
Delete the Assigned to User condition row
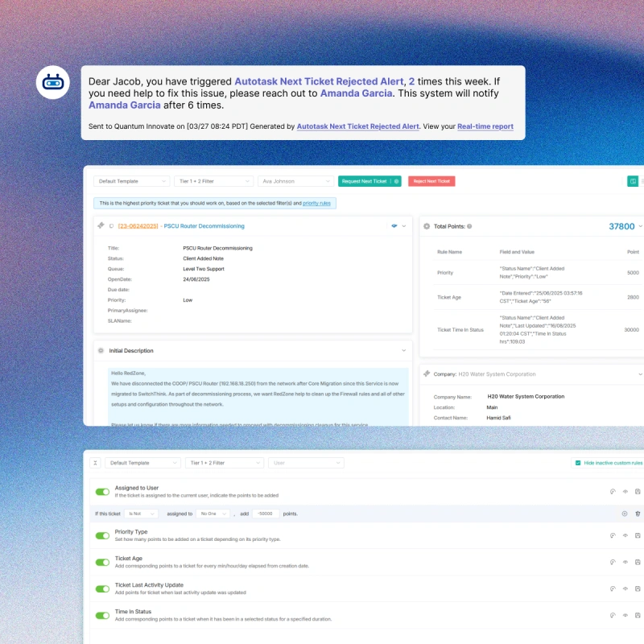pos(638,514)
